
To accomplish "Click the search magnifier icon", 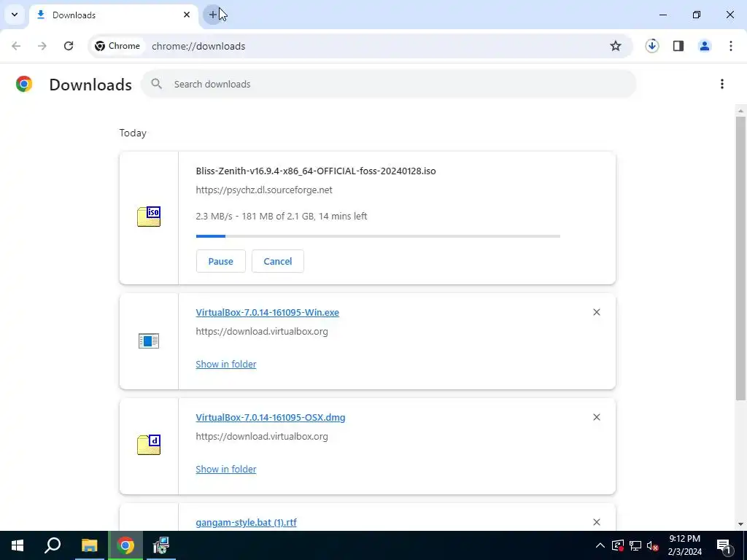I will (156, 85).
